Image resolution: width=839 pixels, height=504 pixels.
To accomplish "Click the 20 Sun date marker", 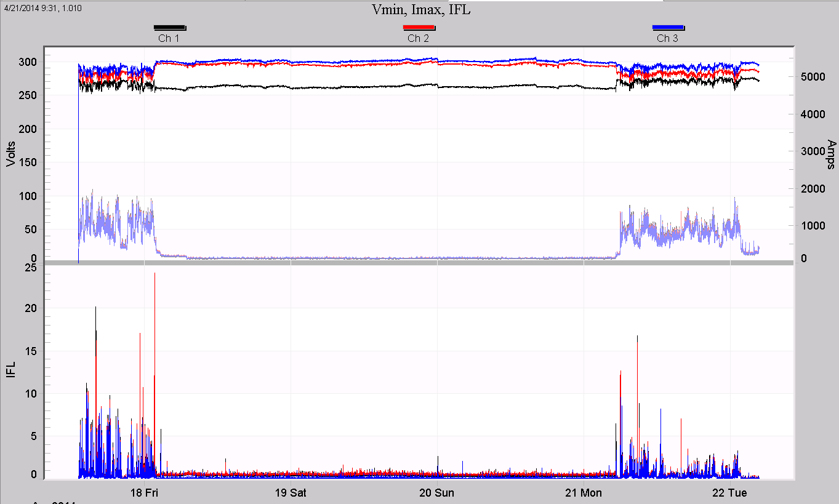I will click(x=436, y=493).
